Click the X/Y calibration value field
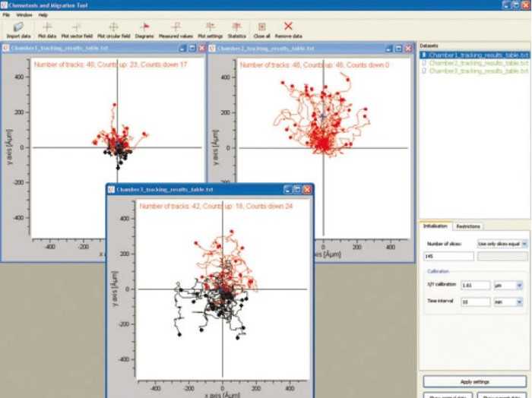Screen dimensions: 532x398 point(475,286)
